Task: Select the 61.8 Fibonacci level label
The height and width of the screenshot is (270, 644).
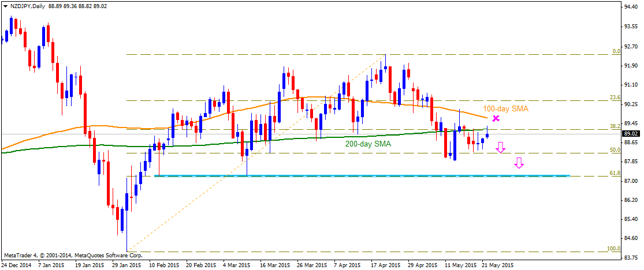Action: pos(615,173)
